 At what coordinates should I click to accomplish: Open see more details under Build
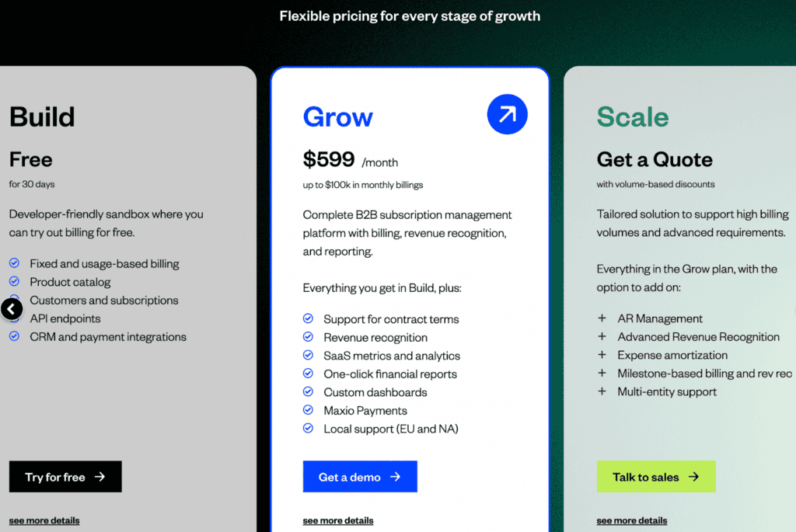coord(44,520)
